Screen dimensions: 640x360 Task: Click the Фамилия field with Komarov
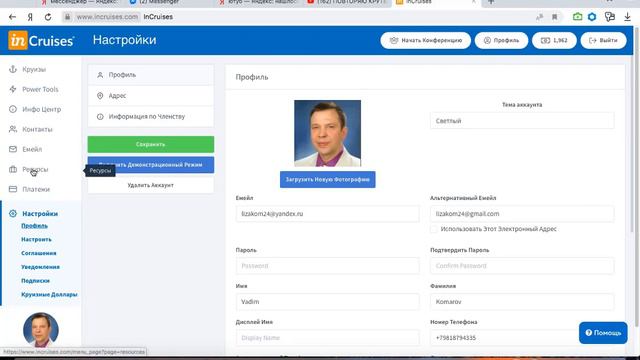(522, 302)
